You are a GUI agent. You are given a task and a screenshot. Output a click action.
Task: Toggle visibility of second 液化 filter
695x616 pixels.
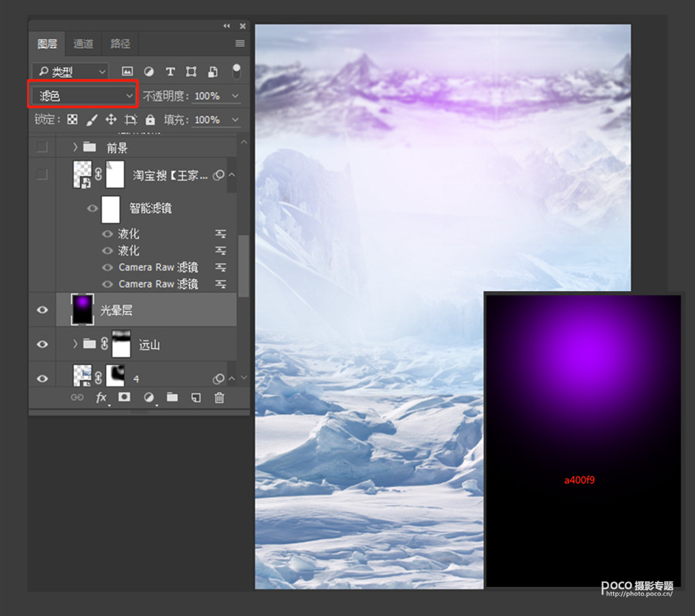(107, 250)
